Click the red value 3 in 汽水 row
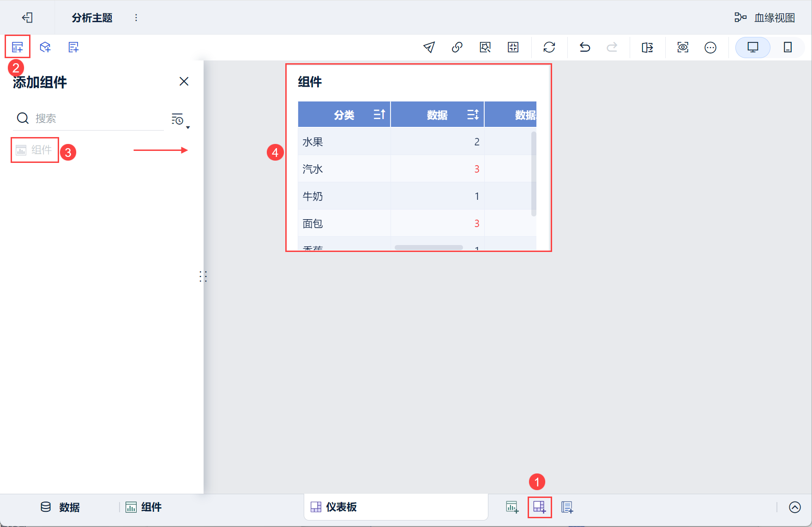Screen dimensions: 812x527 [x=477, y=169]
